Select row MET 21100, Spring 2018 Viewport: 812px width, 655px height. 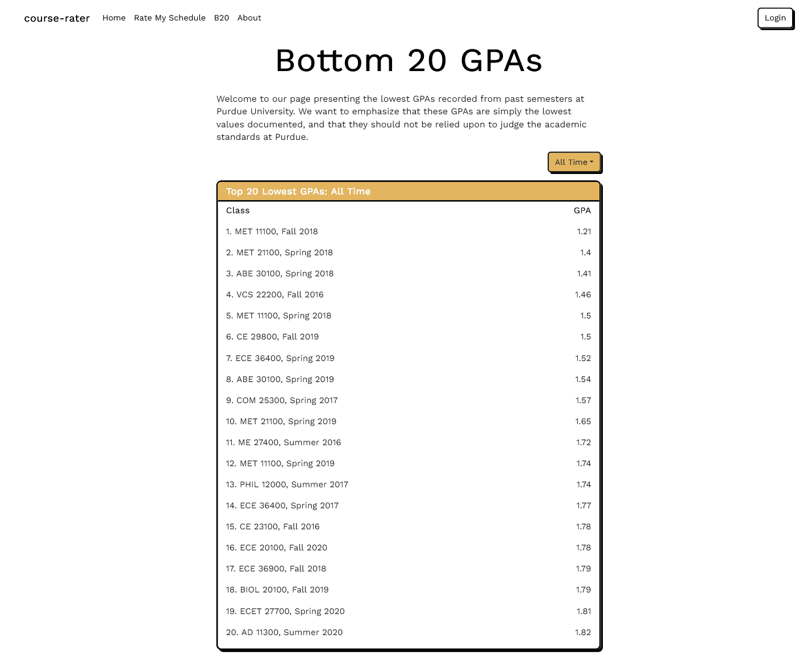[409, 252]
